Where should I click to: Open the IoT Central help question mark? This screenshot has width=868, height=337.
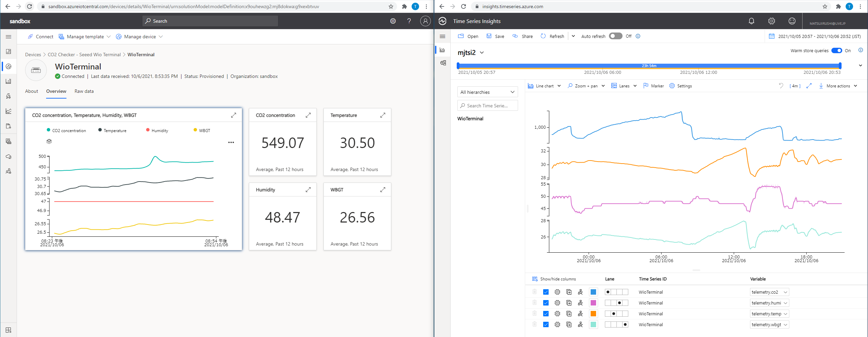pyautogui.click(x=409, y=21)
